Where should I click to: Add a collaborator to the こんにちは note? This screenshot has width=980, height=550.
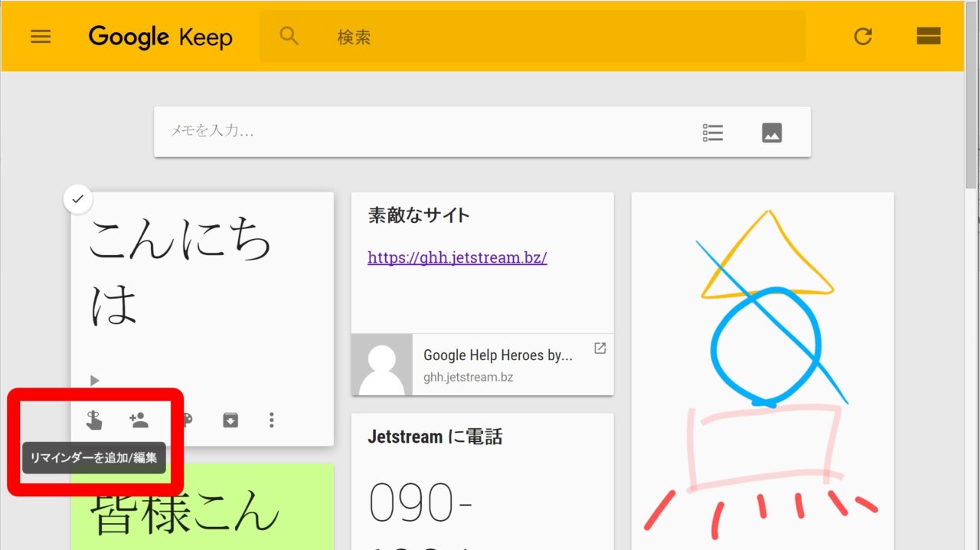139,420
